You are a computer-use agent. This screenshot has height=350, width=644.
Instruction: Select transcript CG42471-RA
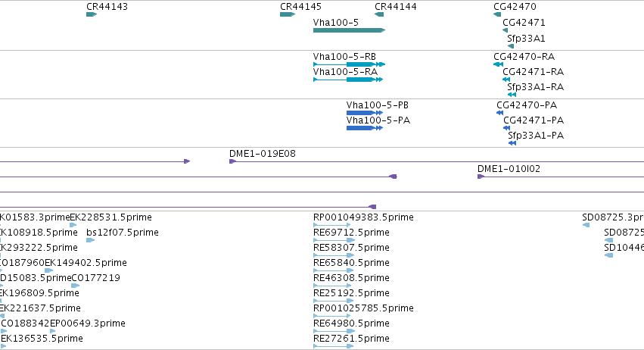coord(506,80)
